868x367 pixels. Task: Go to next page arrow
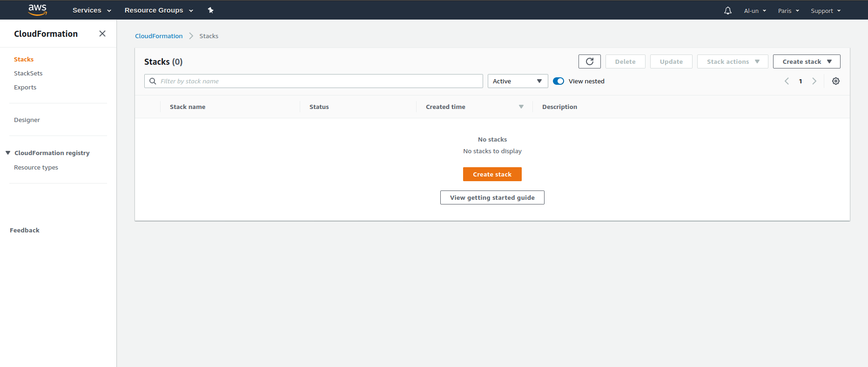[814, 81]
